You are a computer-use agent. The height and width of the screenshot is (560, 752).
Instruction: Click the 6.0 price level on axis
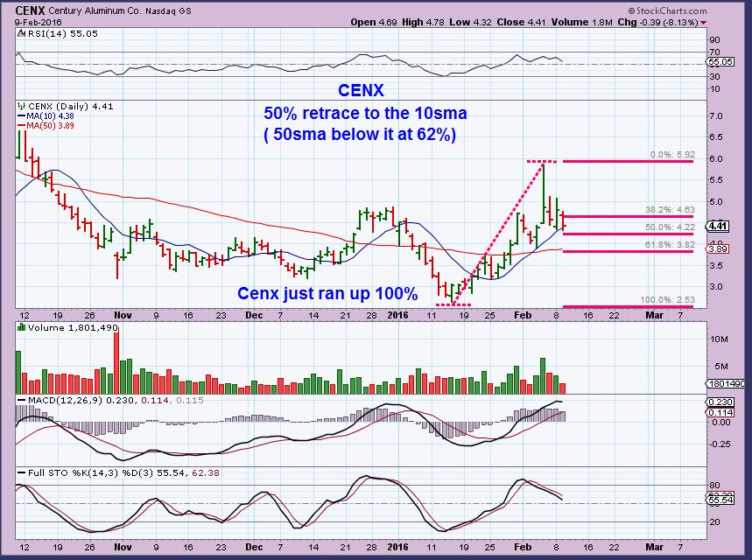pyautogui.click(x=716, y=158)
